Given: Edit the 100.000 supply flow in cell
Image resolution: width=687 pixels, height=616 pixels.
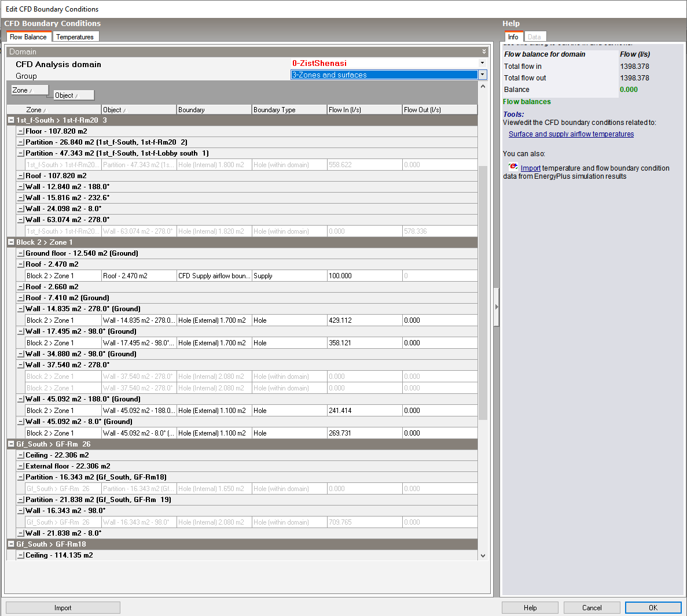Looking at the screenshot, I should click(365, 276).
